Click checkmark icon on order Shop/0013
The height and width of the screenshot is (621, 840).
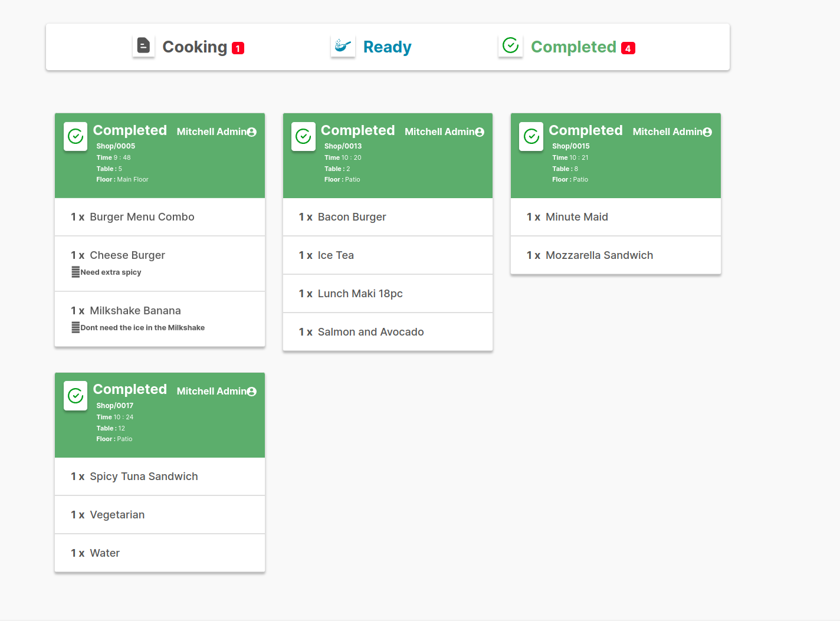[304, 137]
